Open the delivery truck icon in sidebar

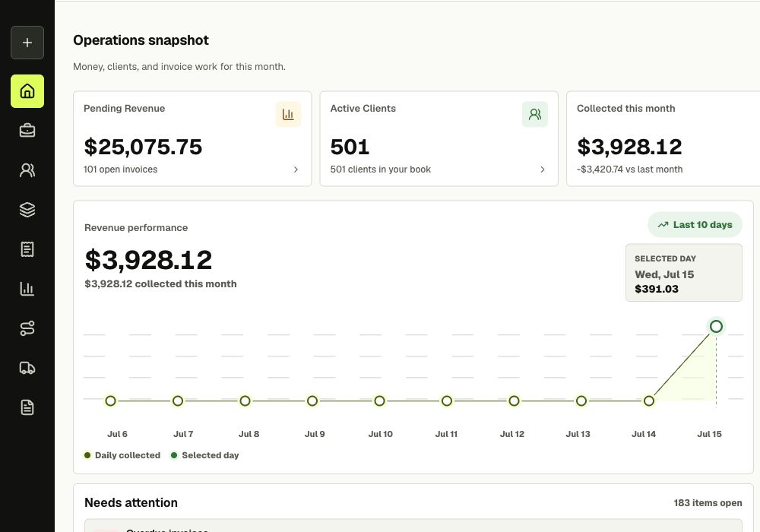point(27,368)
